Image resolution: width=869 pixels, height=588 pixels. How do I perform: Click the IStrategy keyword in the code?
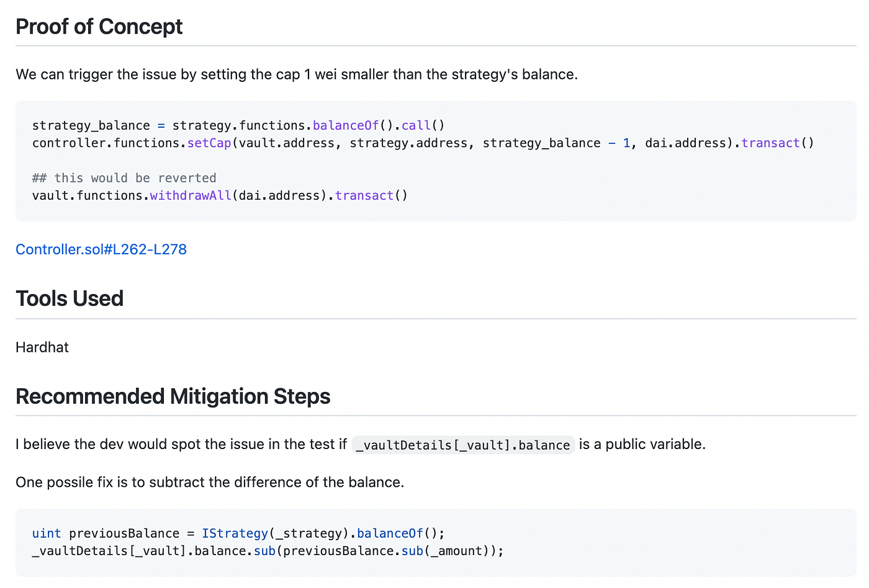click(235, 533)
